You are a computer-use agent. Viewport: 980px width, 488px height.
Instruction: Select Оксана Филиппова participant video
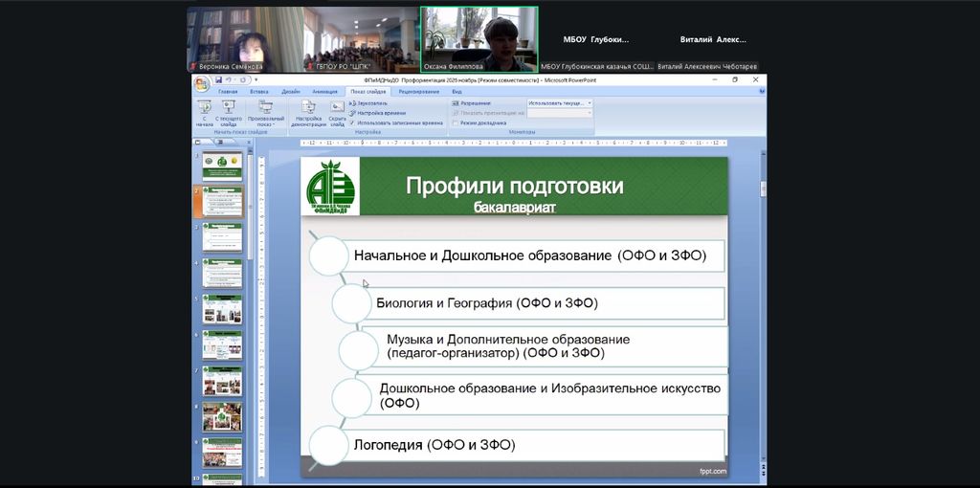[x=479, y=39]
